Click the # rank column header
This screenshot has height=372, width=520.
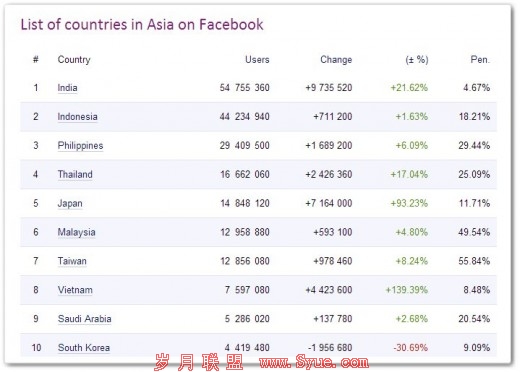click(36, 60)
